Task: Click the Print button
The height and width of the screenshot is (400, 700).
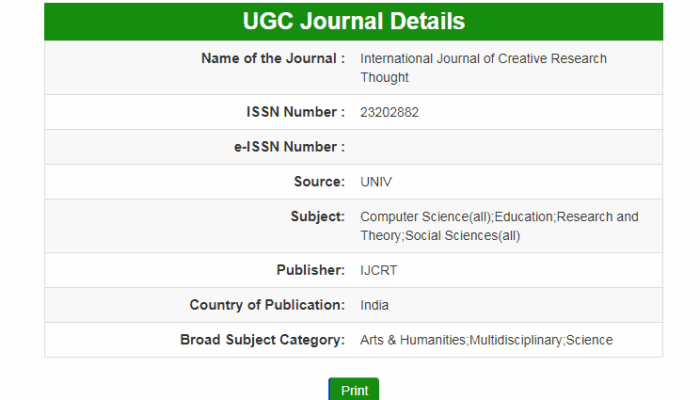Action: coord(354,390)
